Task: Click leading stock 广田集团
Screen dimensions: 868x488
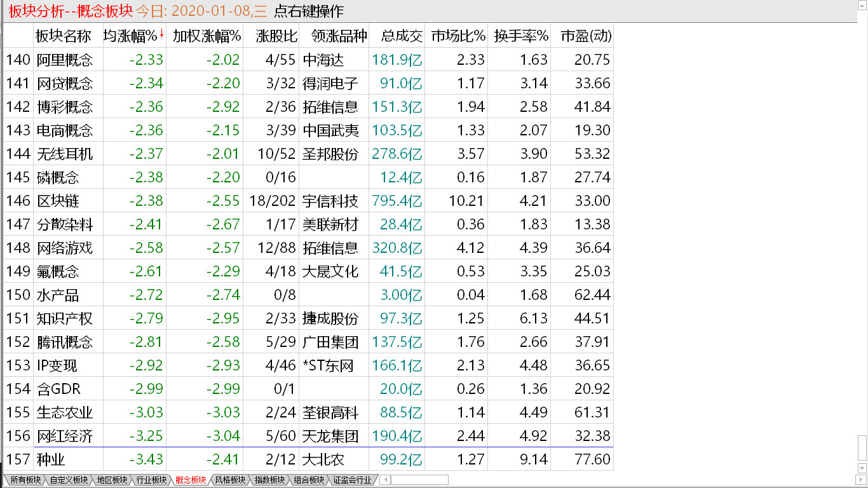Action: [x=331, y=342]
